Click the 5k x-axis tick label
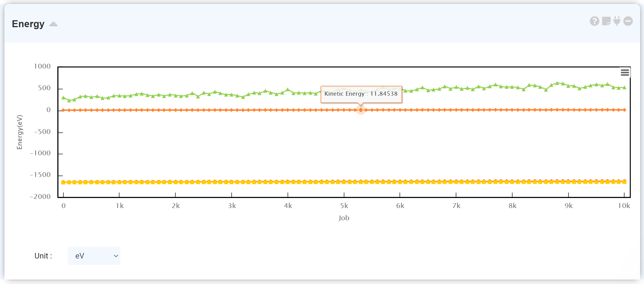 (344, 206)
